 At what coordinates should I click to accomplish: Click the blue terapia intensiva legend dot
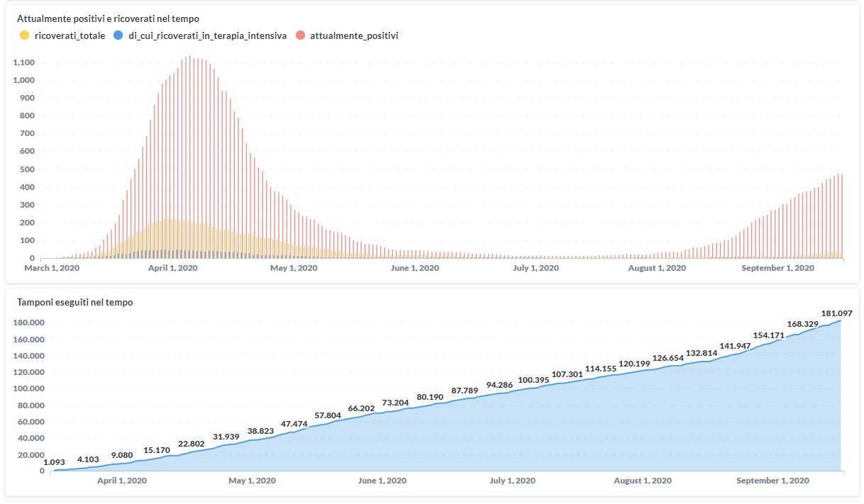[118, 35]
